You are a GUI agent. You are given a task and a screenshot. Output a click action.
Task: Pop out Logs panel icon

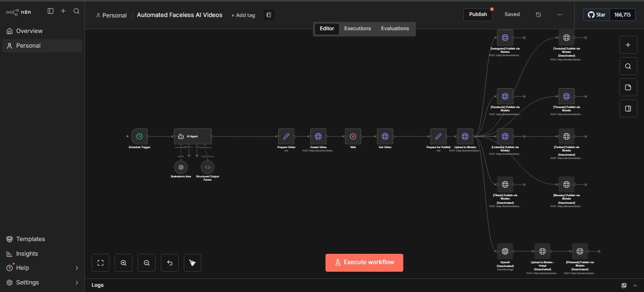pos(624,285)
